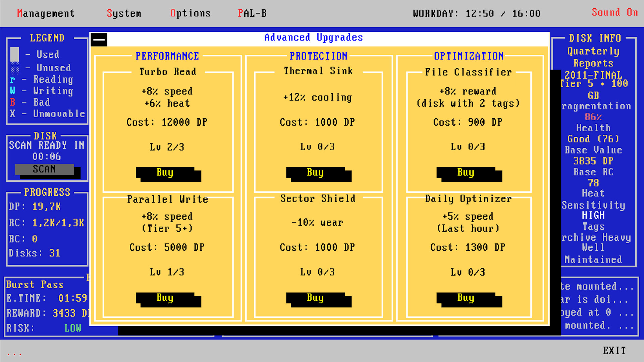The width and height of the screenshot is (644, 362).
Task: Click the WORKDAY 12:50 / 16:00 clock
Action: click(477, 14)
